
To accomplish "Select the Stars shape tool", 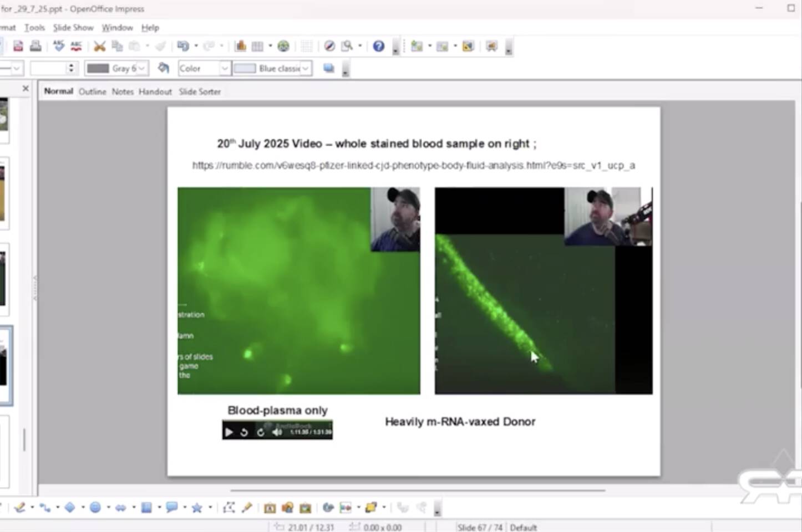I will [x=197, y=507].
